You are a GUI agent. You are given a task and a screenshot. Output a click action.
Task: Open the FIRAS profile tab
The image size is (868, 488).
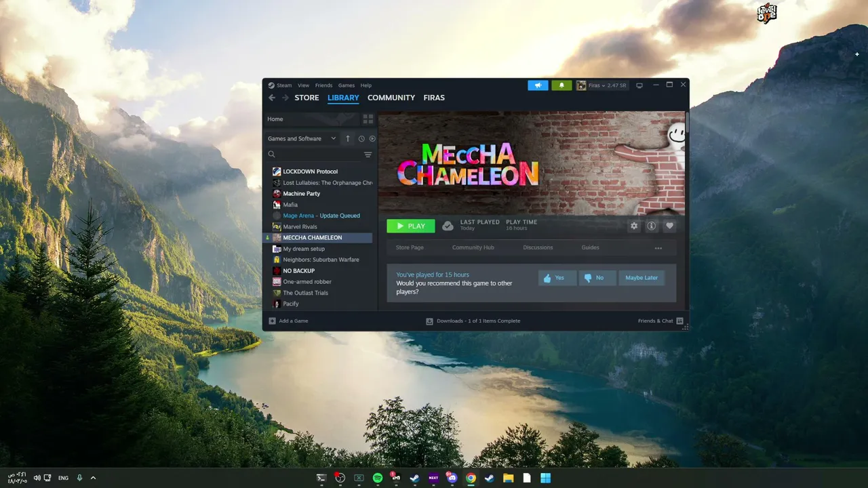point(434,98)
